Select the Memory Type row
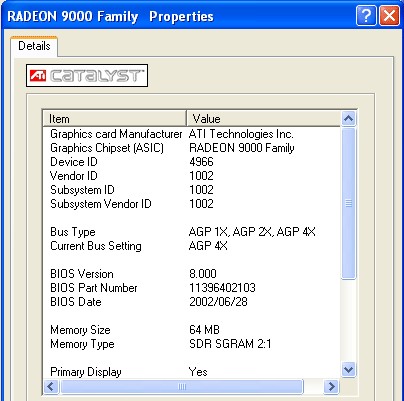 [192, 344]
